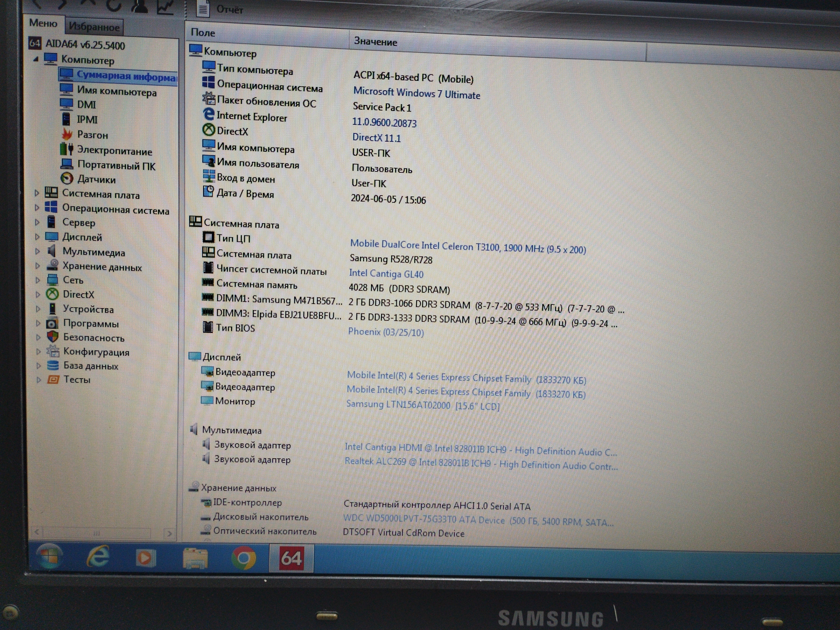The image size is (840, 630).
Task: Click the Конфигурация icon in tree
Action: (53, 351)
